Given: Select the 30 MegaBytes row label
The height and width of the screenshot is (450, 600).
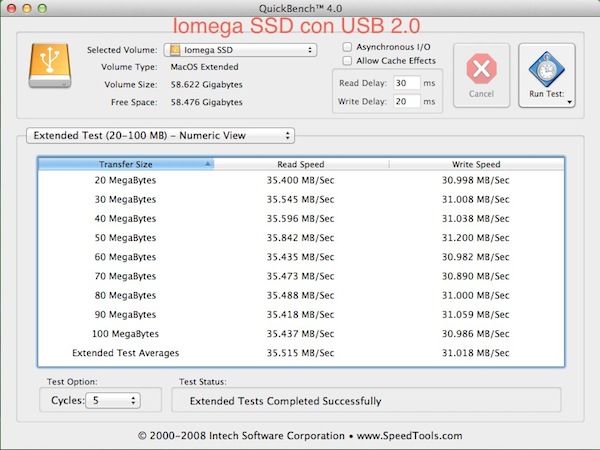Looking at the screenshot, I should (126, 199).
